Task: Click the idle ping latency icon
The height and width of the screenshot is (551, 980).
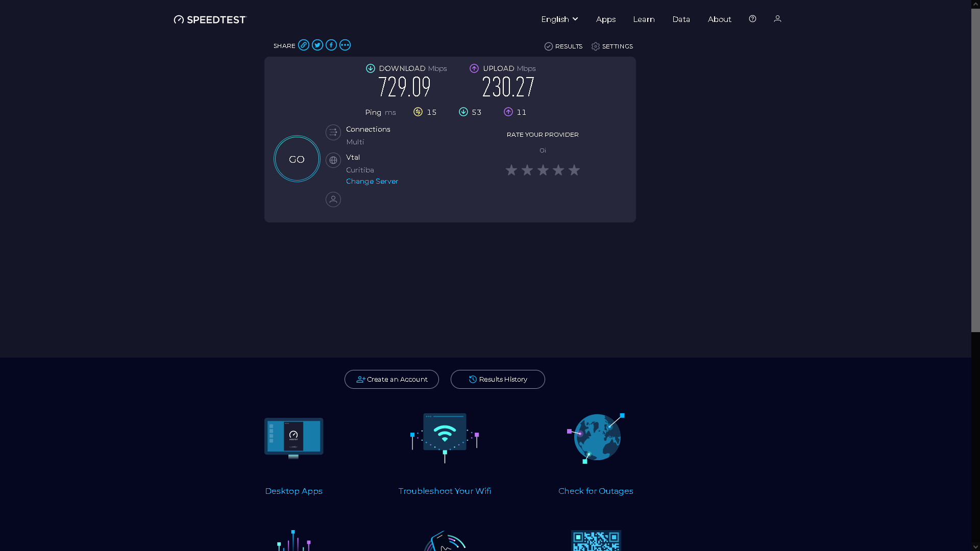Action: pyautogui.click(x=418, y=112)
